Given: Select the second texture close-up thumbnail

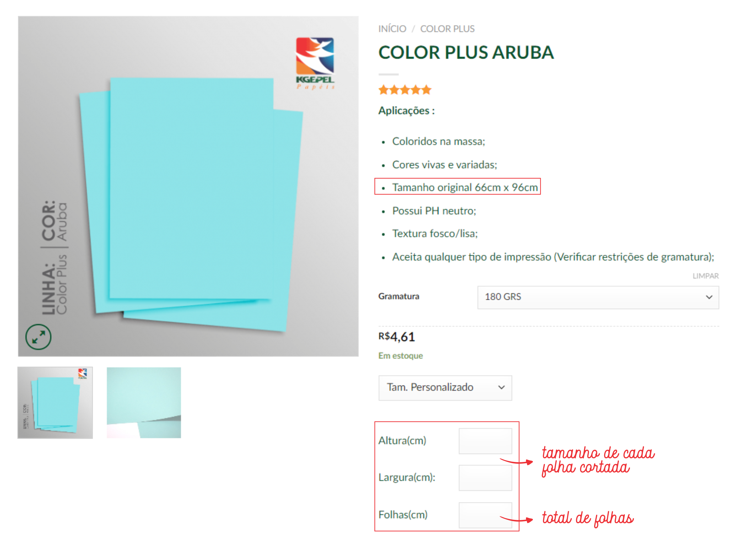Looking at the screenshot, I should coord(144,402).
